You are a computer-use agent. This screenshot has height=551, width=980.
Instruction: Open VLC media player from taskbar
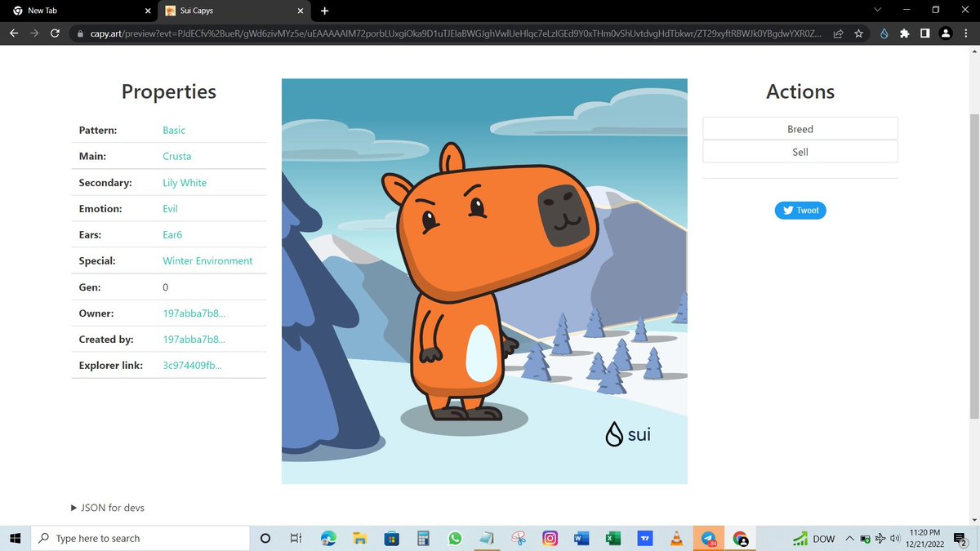click(x=676, y=539)
